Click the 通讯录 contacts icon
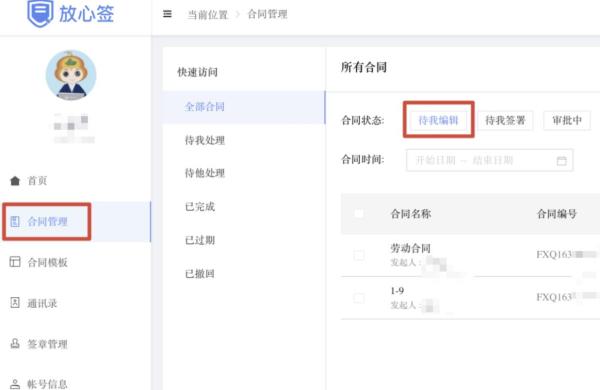 [x=15, y=302]
